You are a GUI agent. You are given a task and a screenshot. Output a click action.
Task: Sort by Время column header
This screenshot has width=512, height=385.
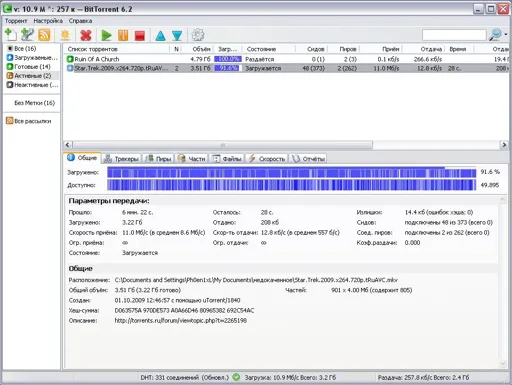458,49
